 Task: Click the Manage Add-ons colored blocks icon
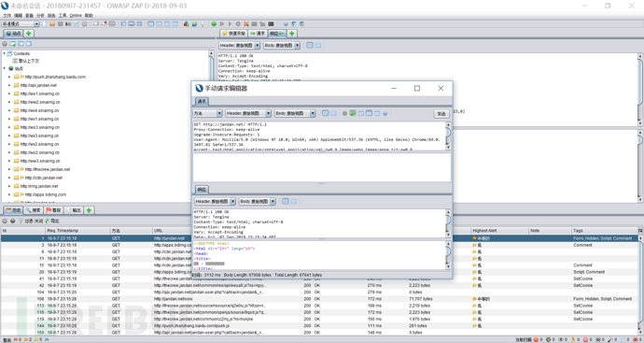click(x=186, y=24)
